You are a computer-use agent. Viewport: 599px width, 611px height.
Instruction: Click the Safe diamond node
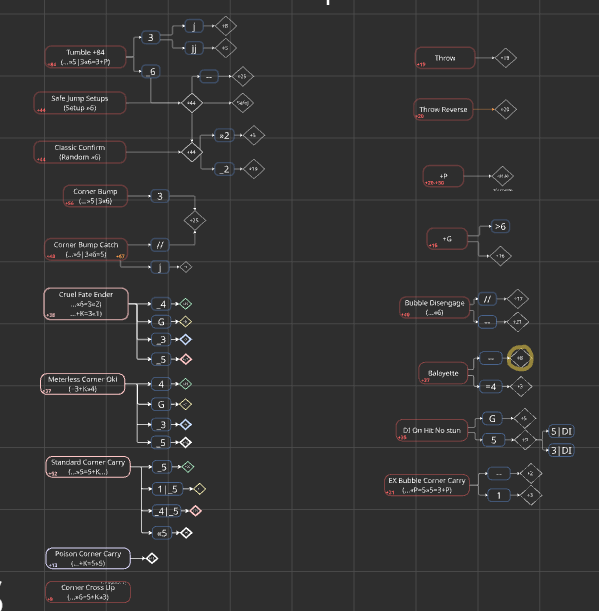click(x=243, y=103)
